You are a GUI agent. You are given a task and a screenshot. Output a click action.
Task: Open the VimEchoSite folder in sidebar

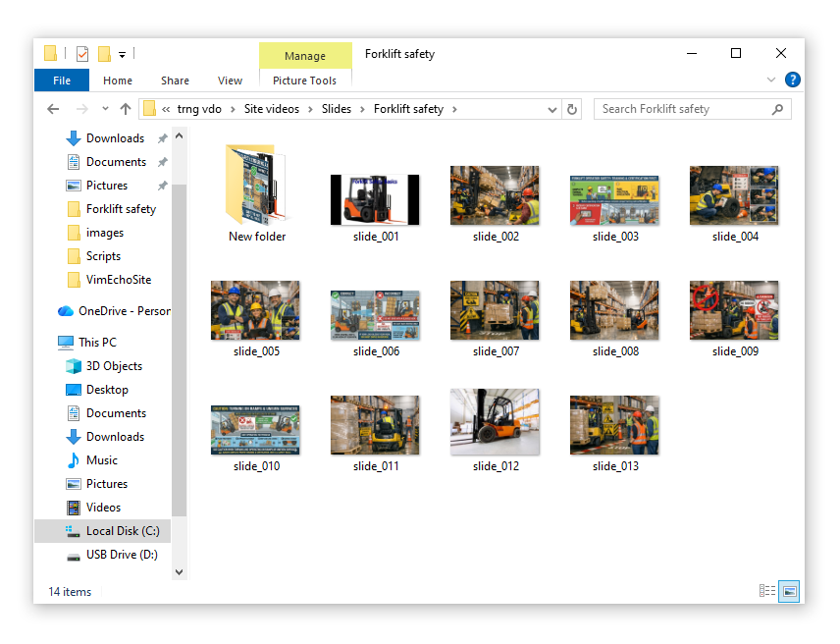point(119,280)
